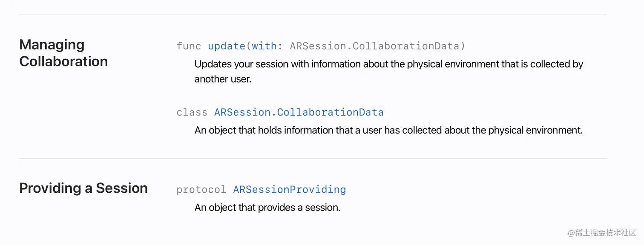644x245 pixels.
Task: Click the "Managing Collaboration" section heading
Action: coord(63,53)
